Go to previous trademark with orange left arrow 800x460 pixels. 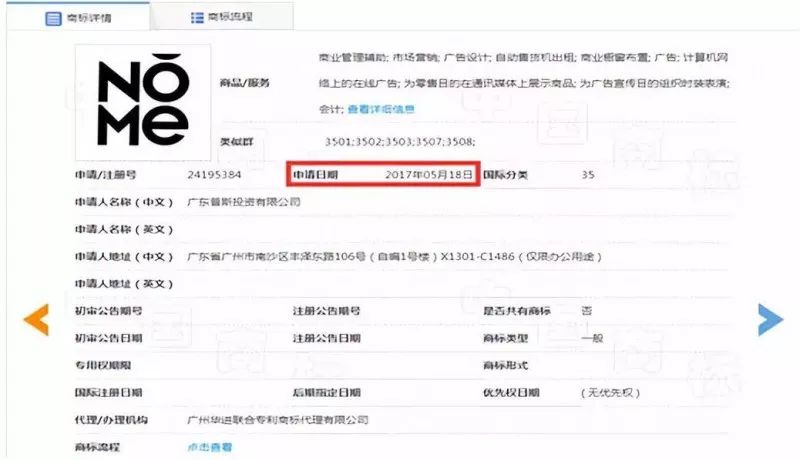pyautogui.click(x=36, y=319)
